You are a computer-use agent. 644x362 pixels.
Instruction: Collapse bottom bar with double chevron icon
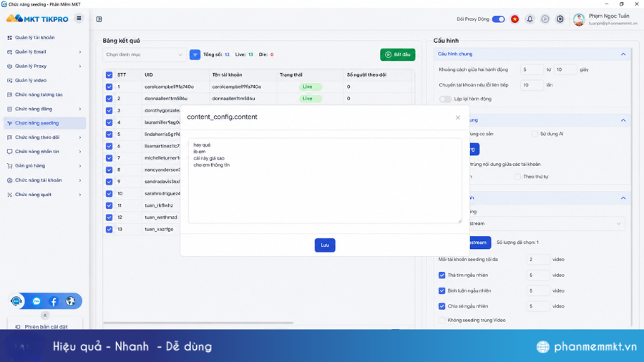coord(45,315)
